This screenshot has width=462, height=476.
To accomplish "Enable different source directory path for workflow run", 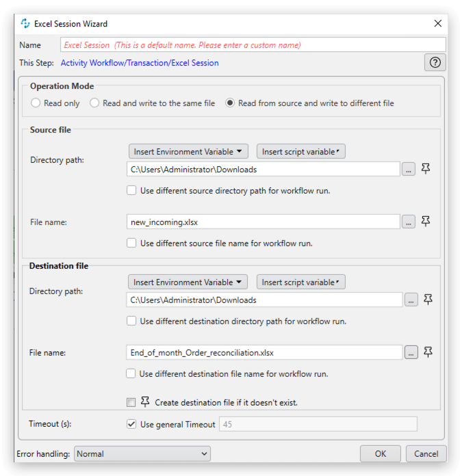I will click(131, 191).
